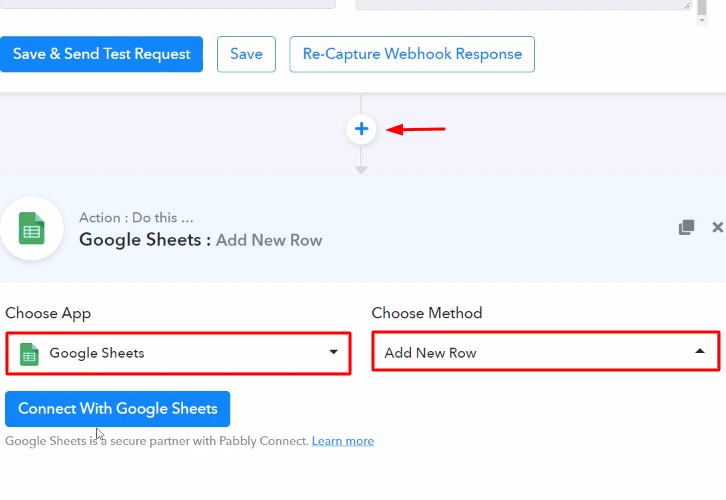
Task: Add a step with the plus icon
Action: pyautogui.click(x=361, y=129)
